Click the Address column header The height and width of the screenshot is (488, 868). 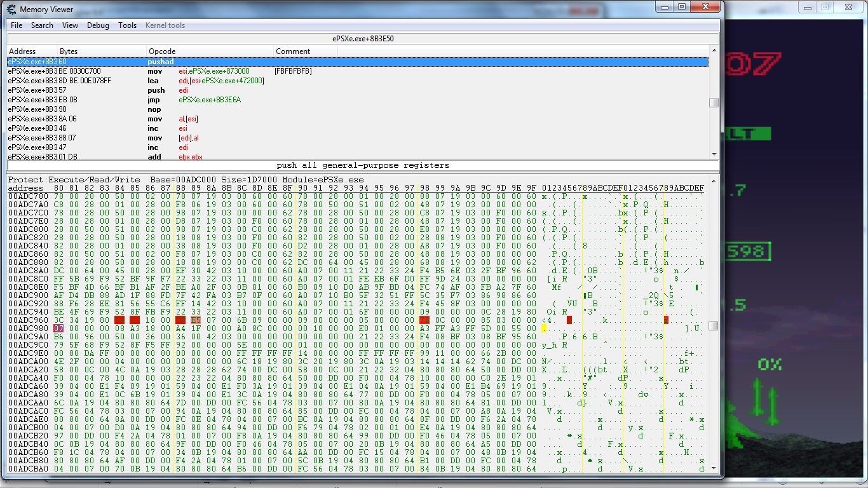[22, 51]
